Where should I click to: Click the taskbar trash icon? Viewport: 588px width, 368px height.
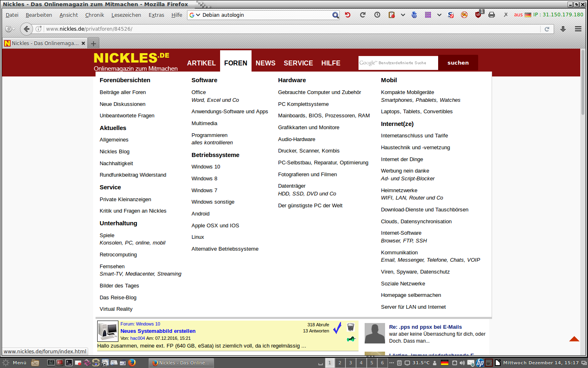coord(399,363)
